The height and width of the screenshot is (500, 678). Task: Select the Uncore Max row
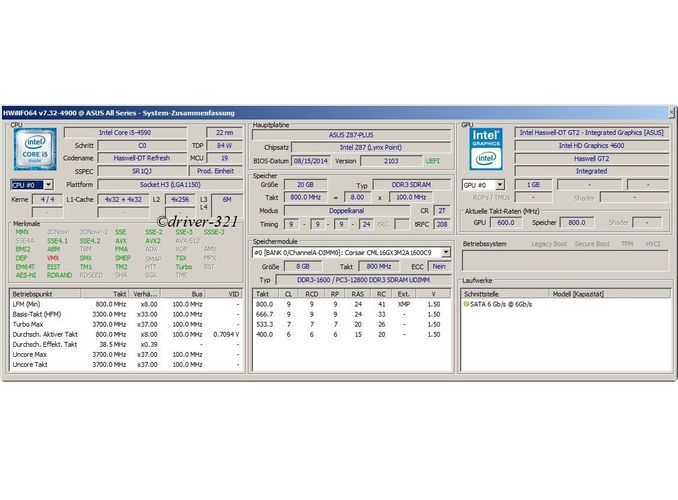click(126, 354)
